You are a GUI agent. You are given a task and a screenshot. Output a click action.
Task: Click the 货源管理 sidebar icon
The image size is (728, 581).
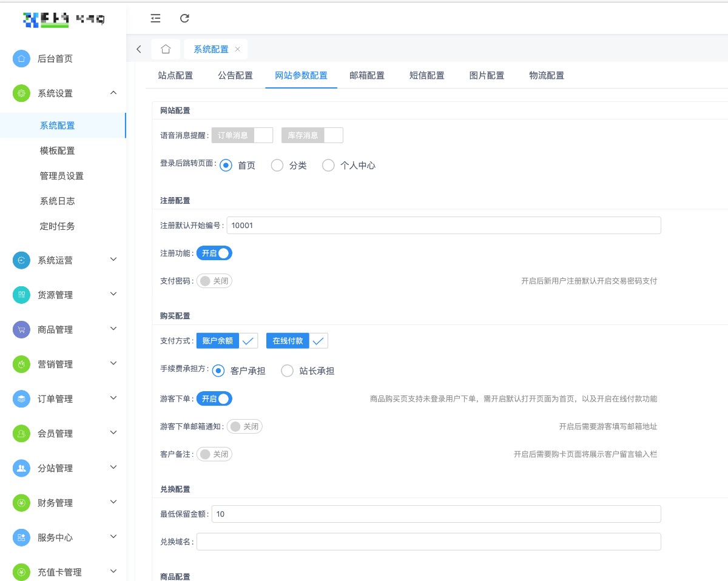tap(21, 295)
